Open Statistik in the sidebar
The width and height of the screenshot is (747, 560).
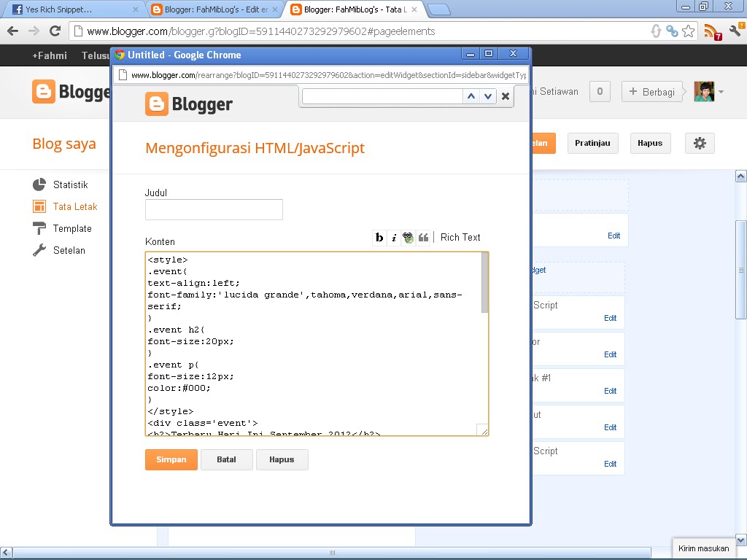(71, 184)
